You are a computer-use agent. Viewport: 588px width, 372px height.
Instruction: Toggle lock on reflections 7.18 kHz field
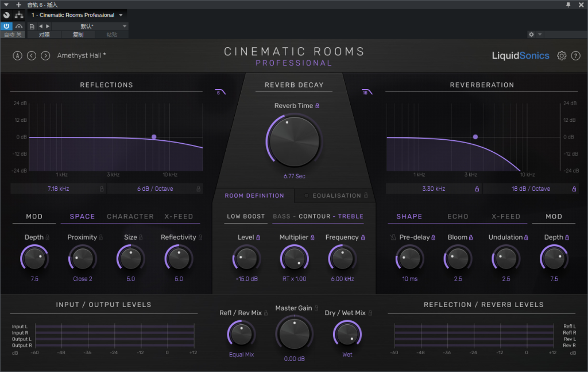tap(102, 189)
